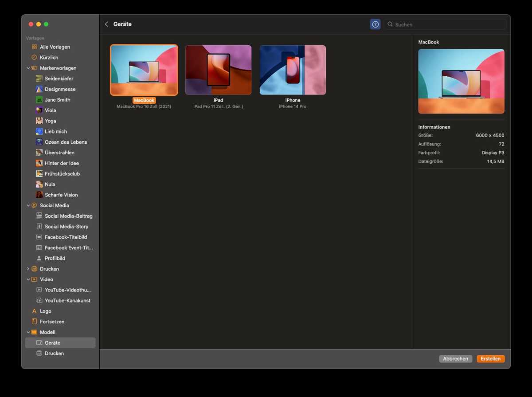The width and height of the screenshot is (532, 397).
Task: Select the Viola template icon
Action: (39, 110)
